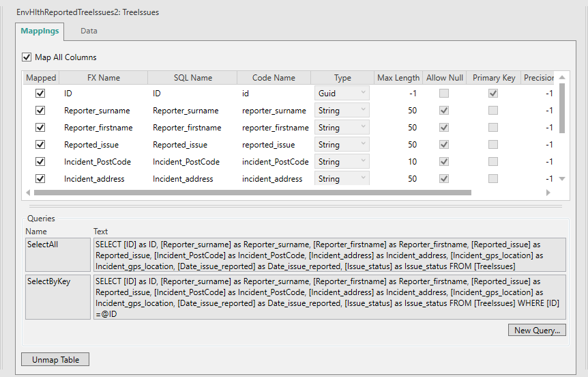Open Type dropdown for Incident_address
Viewport: 588px width, 377px height.
tap(342, 178)
